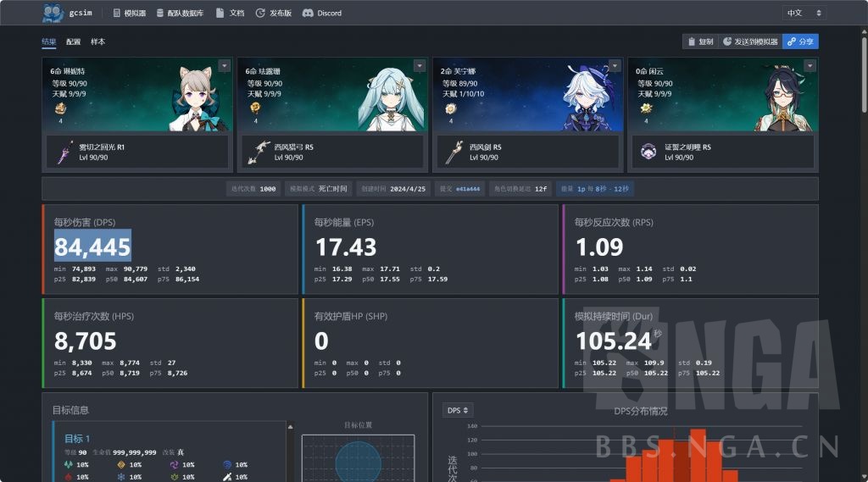Click the 发送到模拟器 button
The height and width of the screenshot is (482, 868).
click(749, 42)
